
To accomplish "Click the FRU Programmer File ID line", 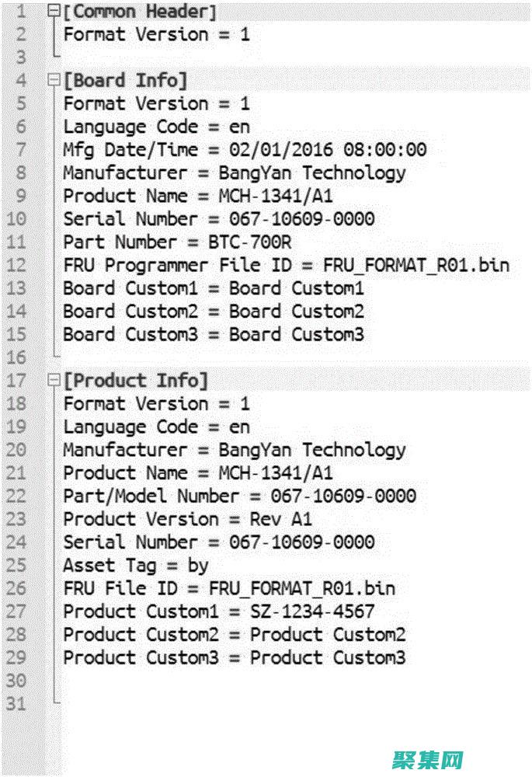I will coord(286,266).
